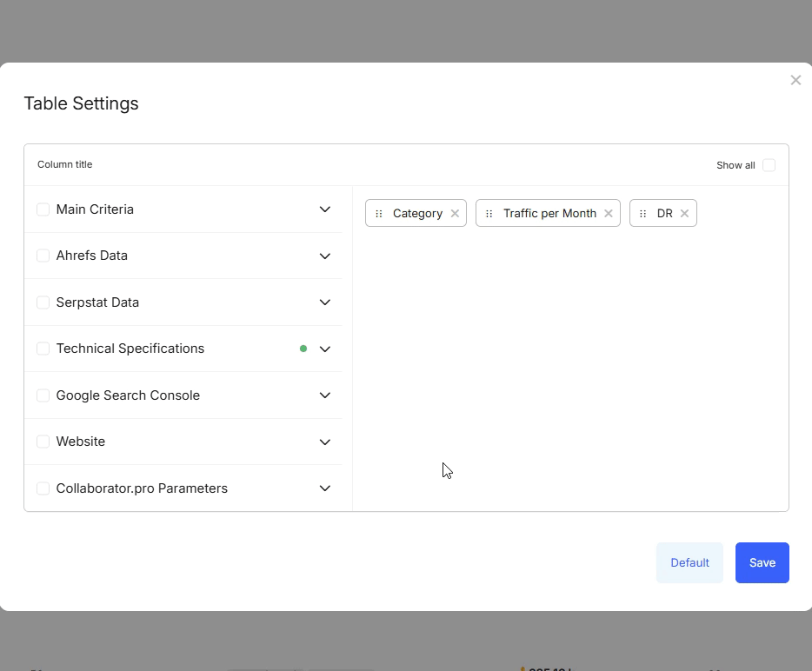The image size is (812, 671).
Task: Remove the Traffic per Month column chip
Action: coord(609,213)
